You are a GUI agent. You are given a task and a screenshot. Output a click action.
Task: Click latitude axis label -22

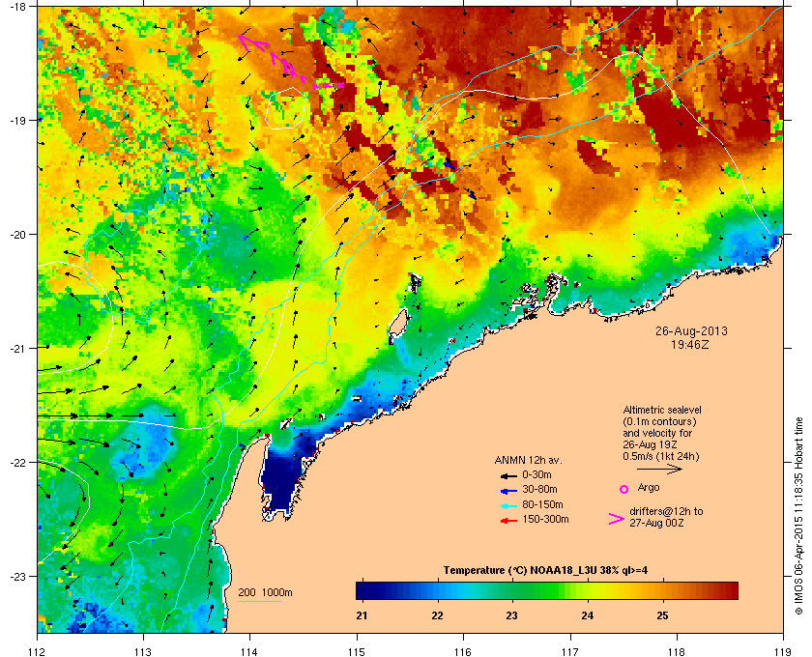(17, 463)
